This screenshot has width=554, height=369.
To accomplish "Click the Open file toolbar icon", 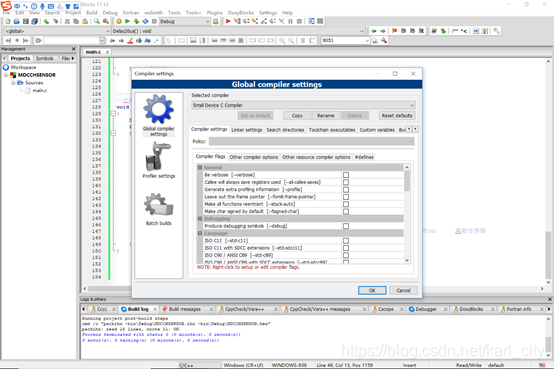I will [x=17, y=22].
